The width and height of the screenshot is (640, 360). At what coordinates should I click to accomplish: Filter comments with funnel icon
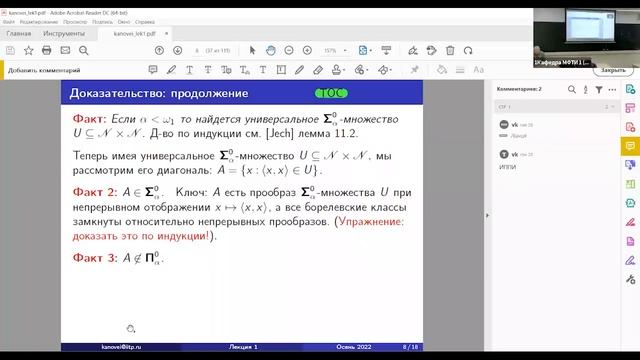tap(599, 89)
